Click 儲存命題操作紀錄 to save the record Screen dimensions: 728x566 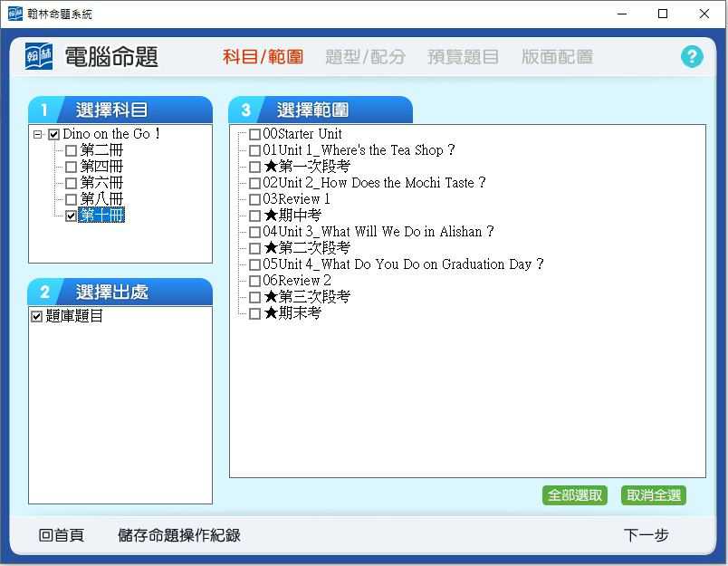point(179,535)
